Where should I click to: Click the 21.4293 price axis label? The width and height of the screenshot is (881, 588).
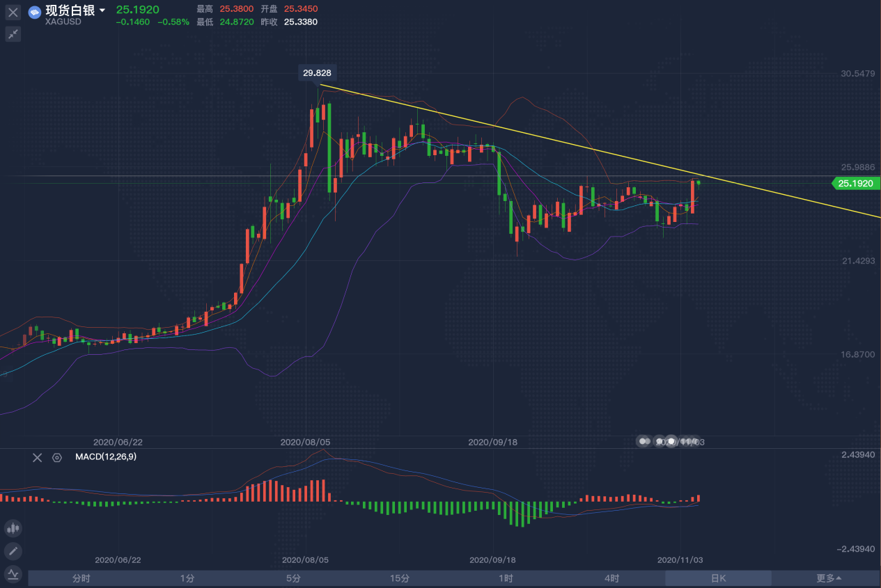pos(857,260)
